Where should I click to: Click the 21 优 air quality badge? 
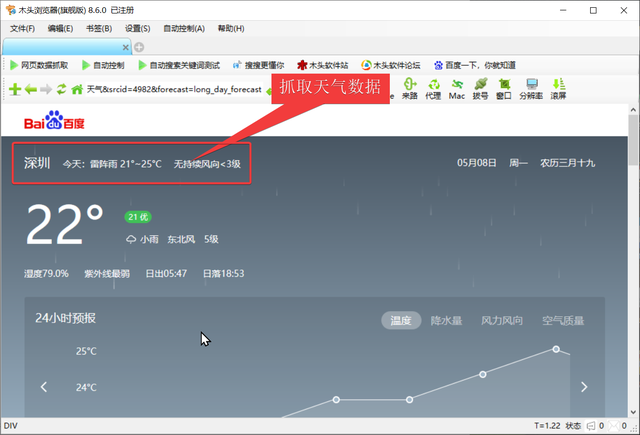click(138, 217)
